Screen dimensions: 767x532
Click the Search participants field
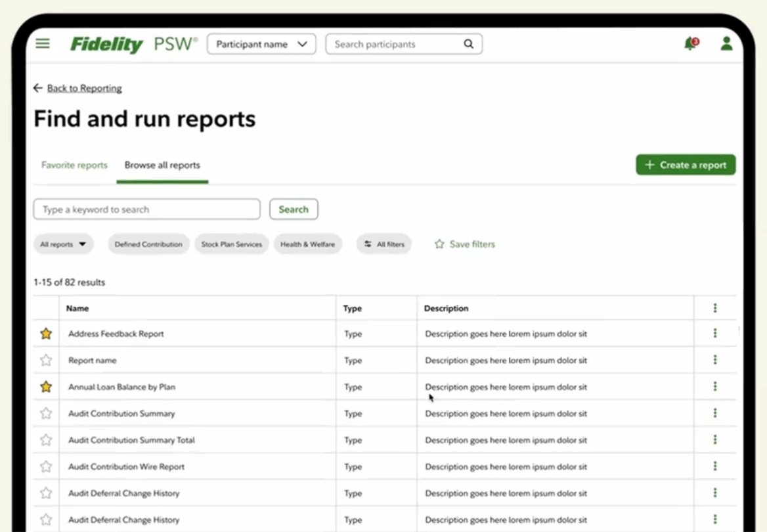404,44
